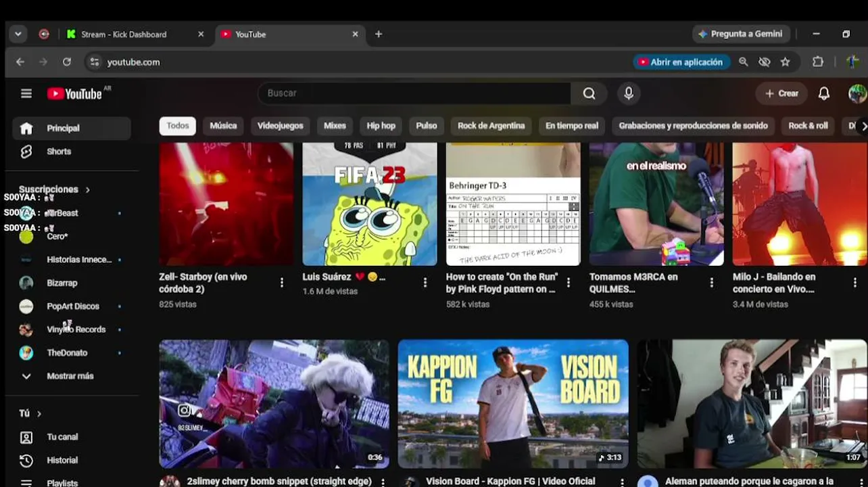The width and height of the screenshot is (868, 487).
Task: Open Zell- Starboy video title
Action: [x=203, y=283]
